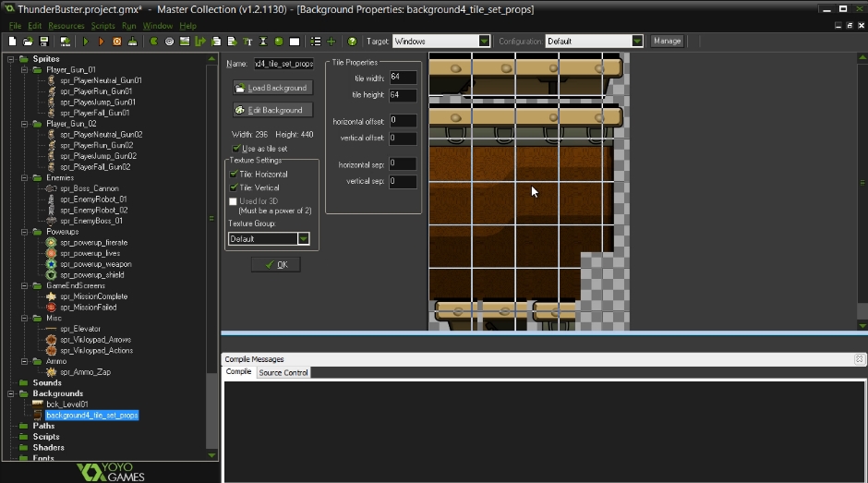Clean the build with the broom icon
This screenshot has width=868, height=483.
(x=132, y=42)
